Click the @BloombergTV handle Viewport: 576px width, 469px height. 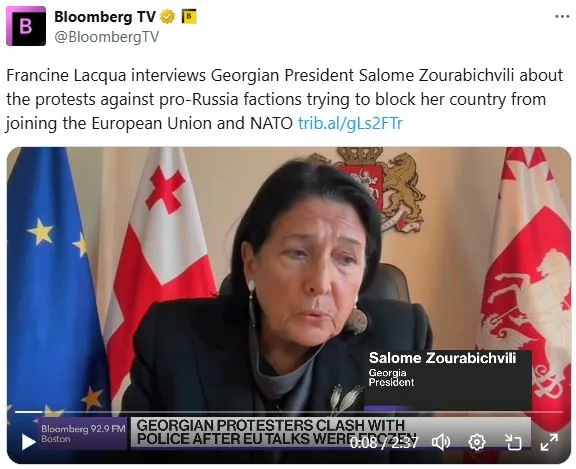pos(107,37)
